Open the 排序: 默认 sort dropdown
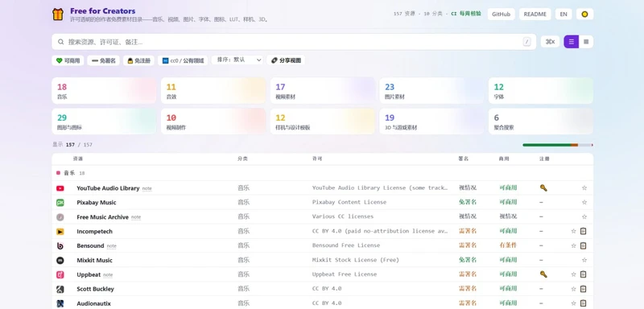 237,60
